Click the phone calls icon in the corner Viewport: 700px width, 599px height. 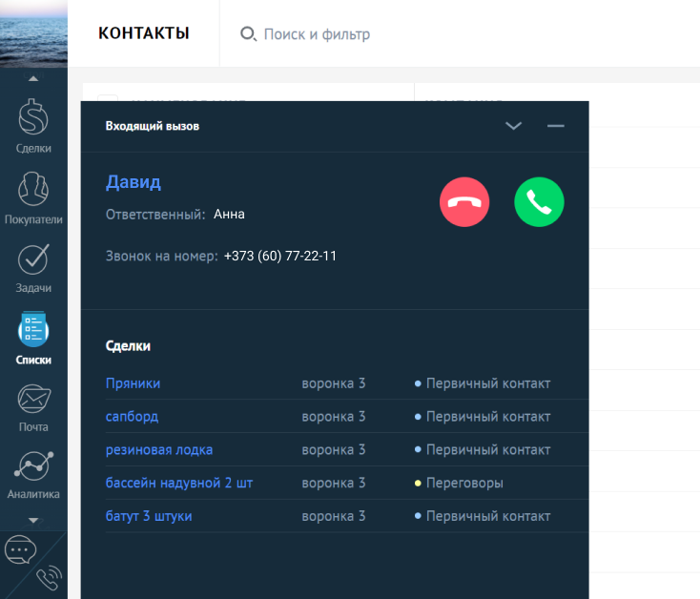pyautogui.click(x=49, y=578)
